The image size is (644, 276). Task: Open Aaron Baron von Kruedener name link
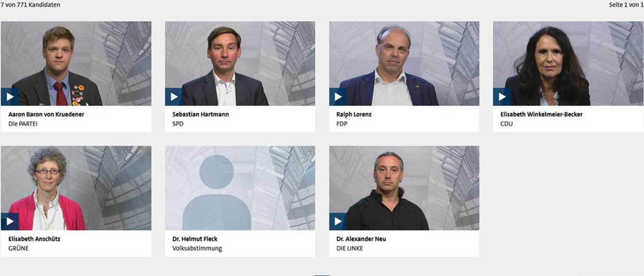(x=46, y=114)
